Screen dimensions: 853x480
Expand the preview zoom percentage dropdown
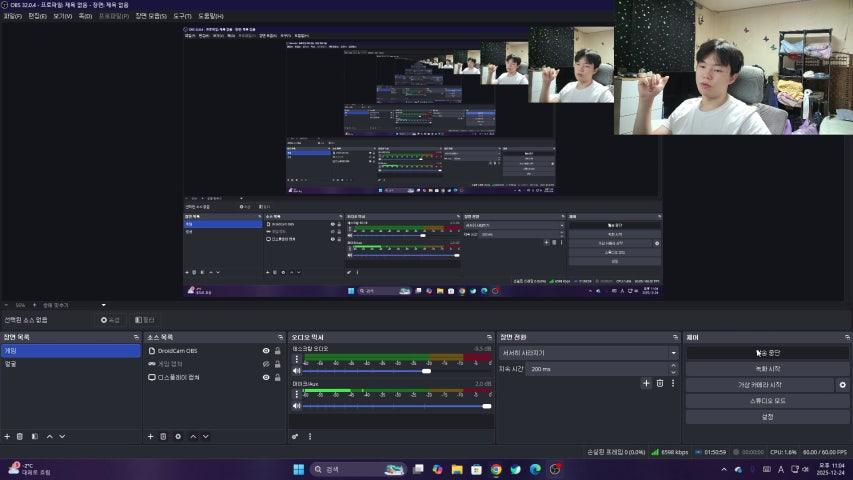103,305
